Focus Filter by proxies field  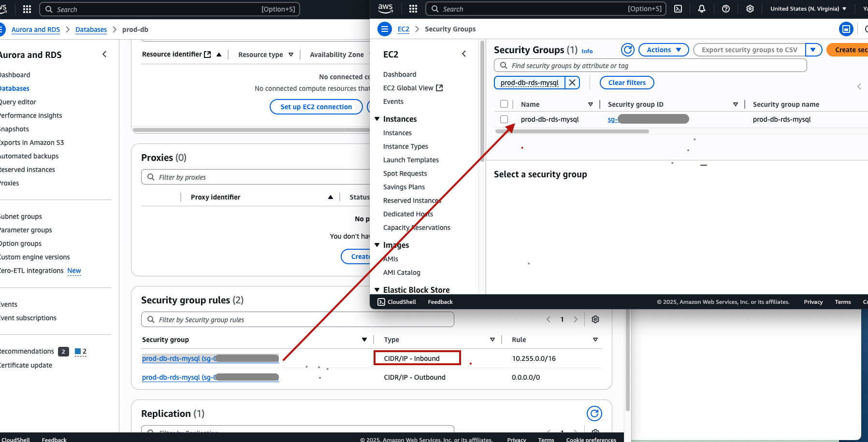[x=256, y=177]
